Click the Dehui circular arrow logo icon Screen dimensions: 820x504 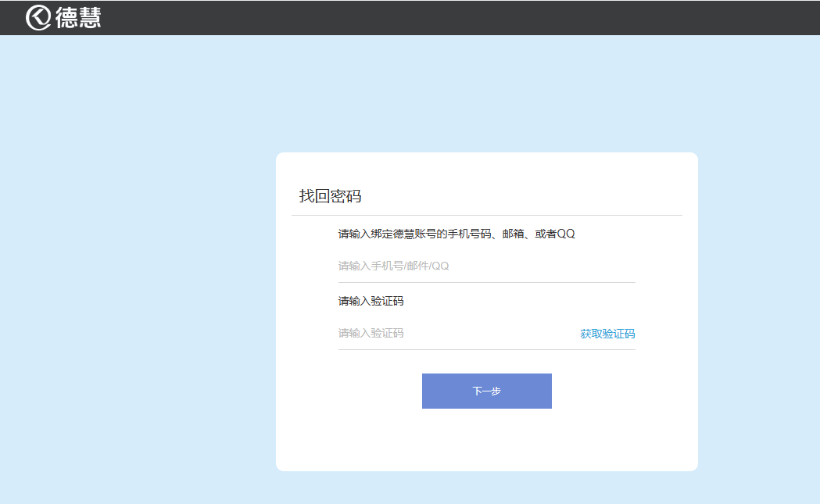tap(38, 17)
